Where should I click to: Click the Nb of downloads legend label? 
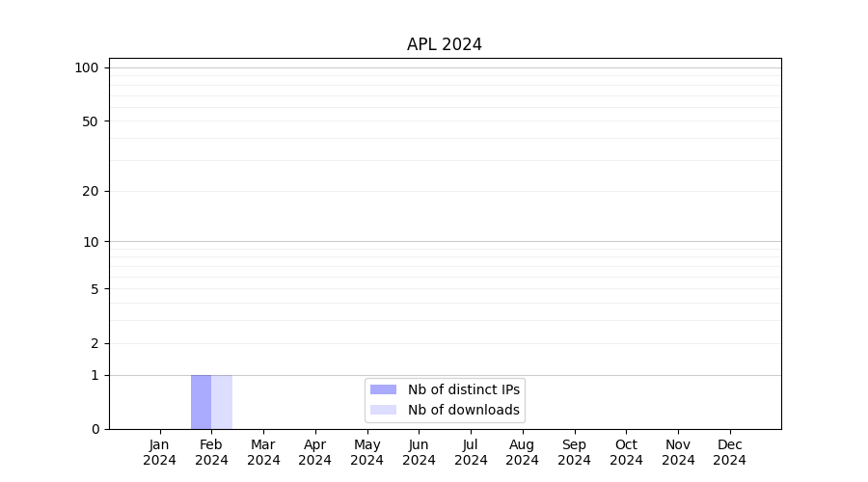pos(463,410)
